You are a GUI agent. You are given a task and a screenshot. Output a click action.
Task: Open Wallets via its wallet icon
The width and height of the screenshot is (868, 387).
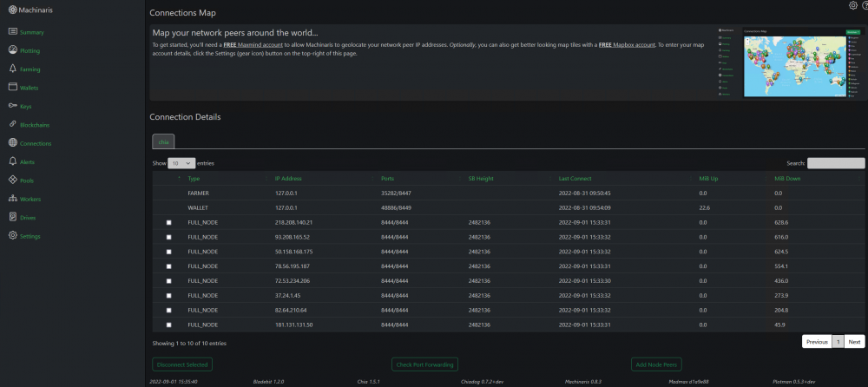tap(13, 87)
